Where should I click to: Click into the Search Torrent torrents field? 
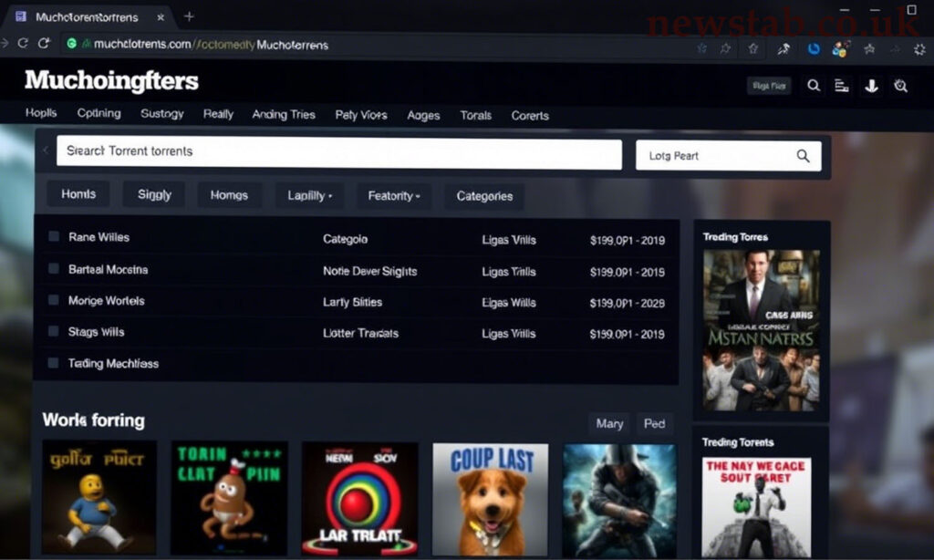click(x=338, y=151)
